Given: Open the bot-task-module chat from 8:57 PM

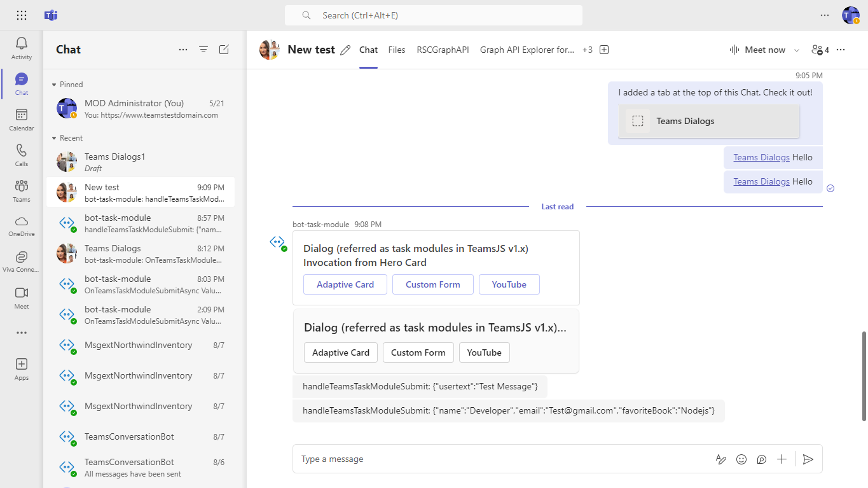Looking at the screenshot, I should (x=141, y=223).
